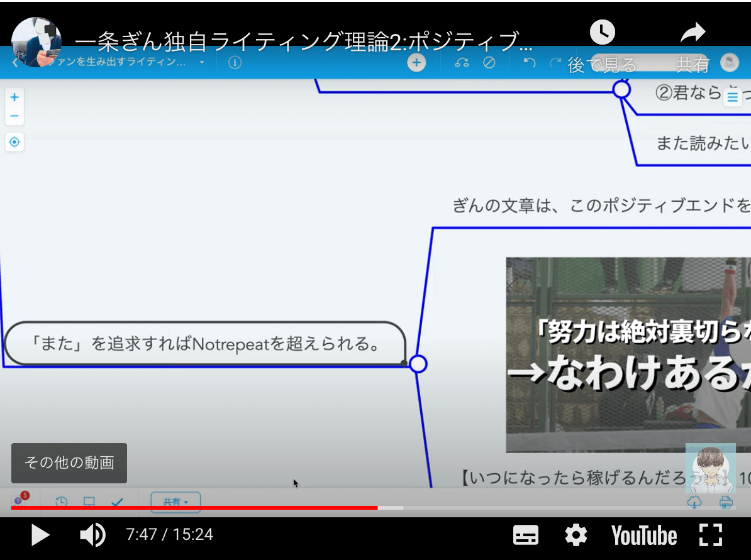
Task: Click the printer icon in bottom bar
Action: [726, 502]
